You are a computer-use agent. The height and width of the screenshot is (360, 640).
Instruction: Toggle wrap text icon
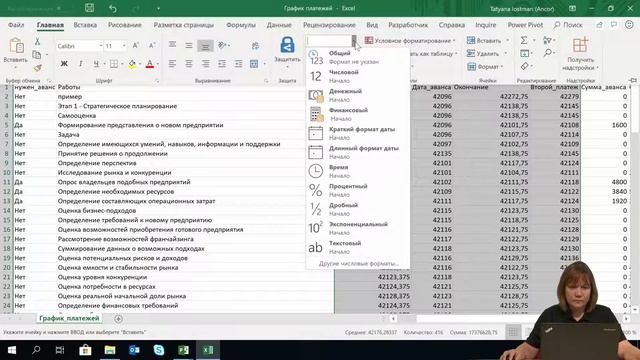(x=255, y=46)
